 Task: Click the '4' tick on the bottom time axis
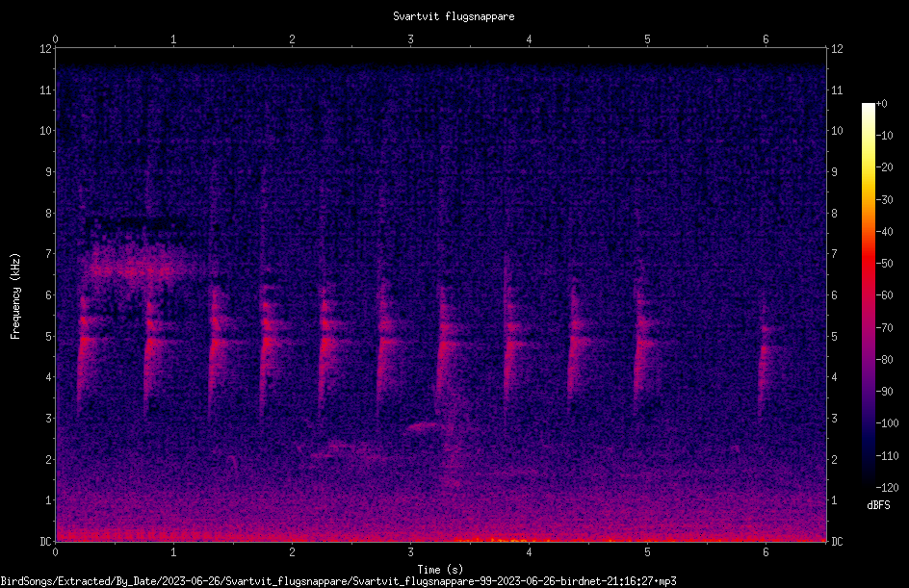(529, 552)
